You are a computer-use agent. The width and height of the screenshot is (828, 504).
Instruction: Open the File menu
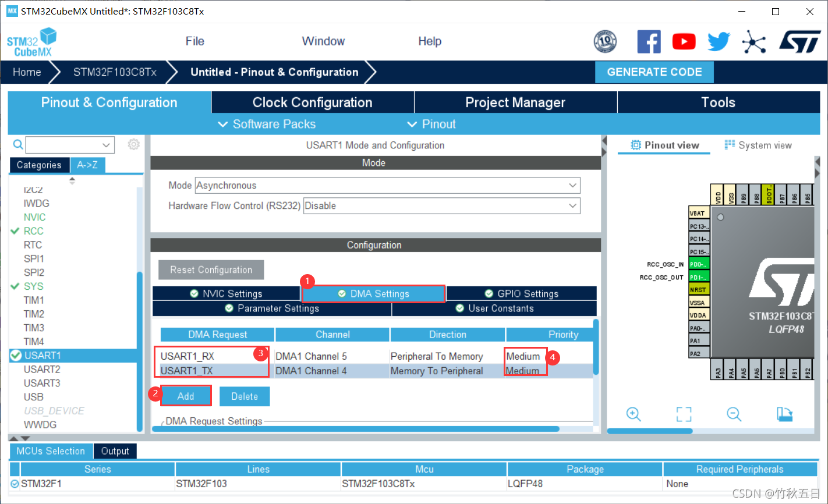coord(194,41)
